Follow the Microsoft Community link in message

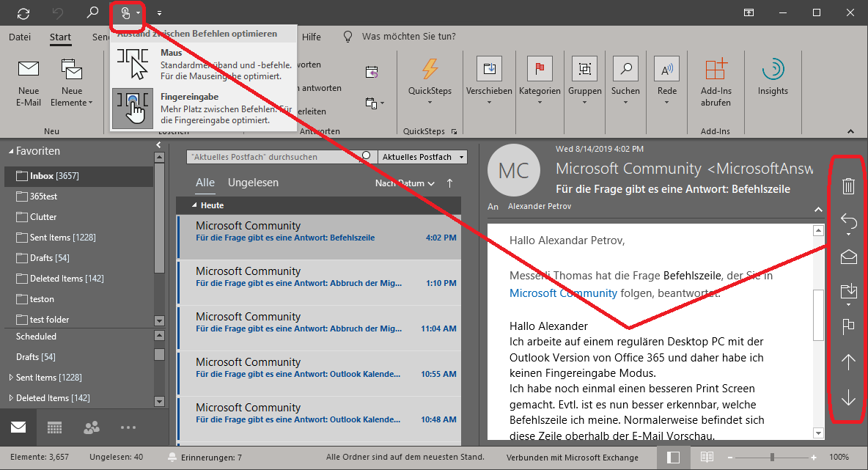click(563, 293)
